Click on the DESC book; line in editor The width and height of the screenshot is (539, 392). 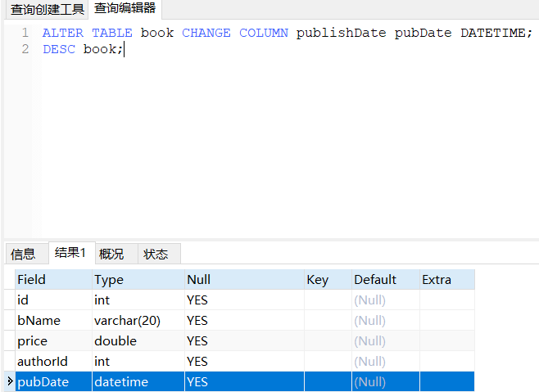pos(84,49)
